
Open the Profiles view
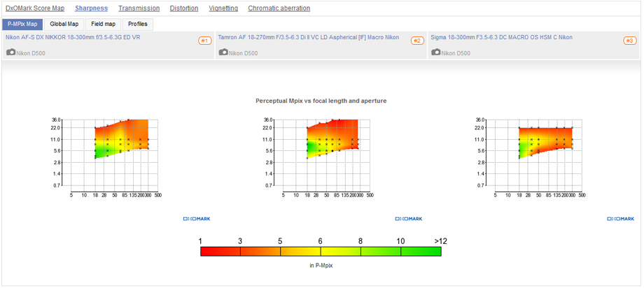coord(138,24)
